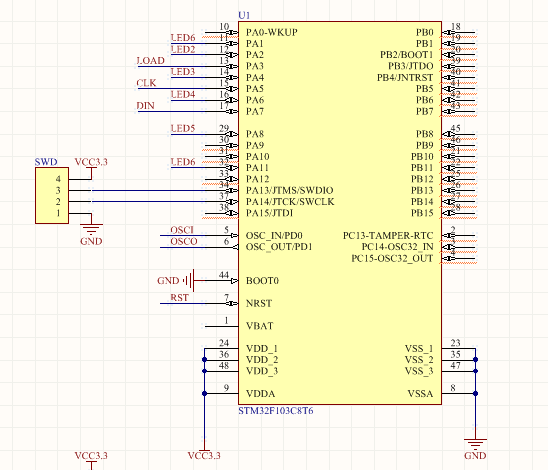
Task: Click the LED6 net label at pin PA11
Action: point(183,162)
